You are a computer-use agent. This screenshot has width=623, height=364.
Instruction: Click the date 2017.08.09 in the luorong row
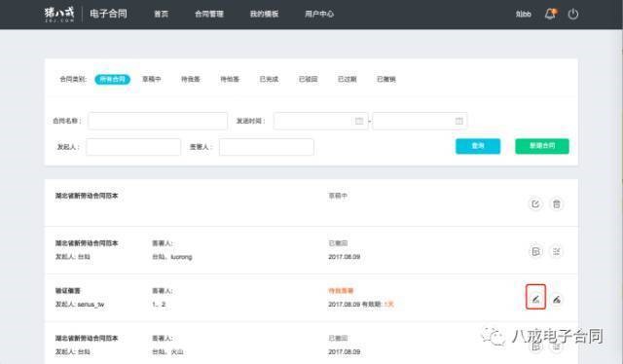344,257
